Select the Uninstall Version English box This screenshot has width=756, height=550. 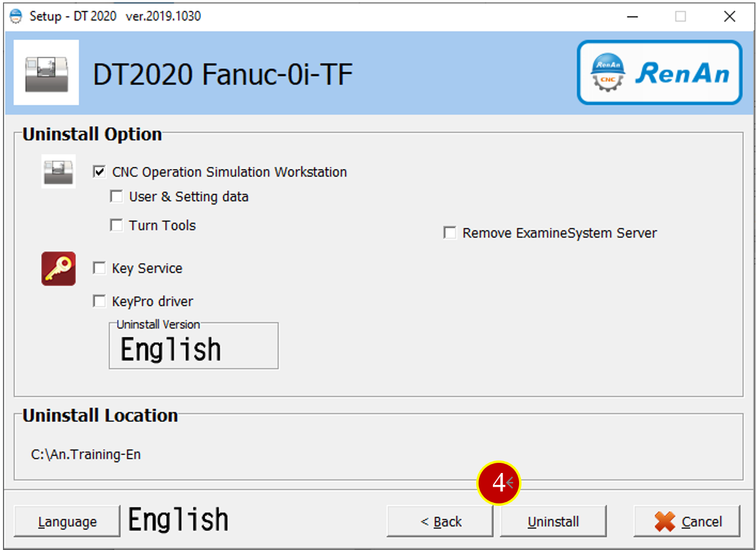193,346
